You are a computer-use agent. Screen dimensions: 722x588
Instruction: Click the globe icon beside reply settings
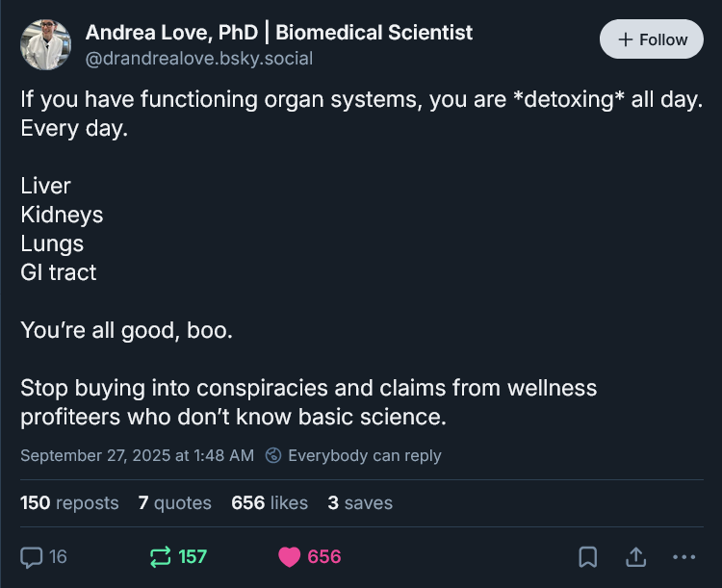click(x=273, y=455)
